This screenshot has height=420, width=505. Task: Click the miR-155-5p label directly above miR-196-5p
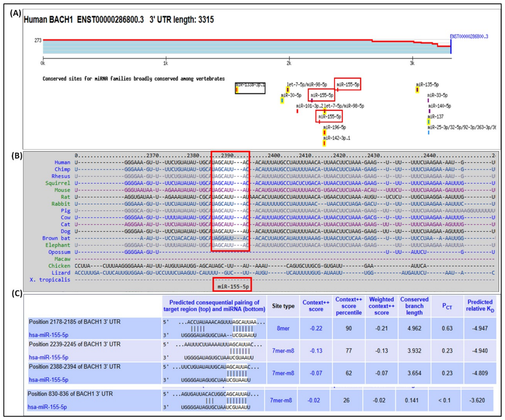[x=330, y=116]
